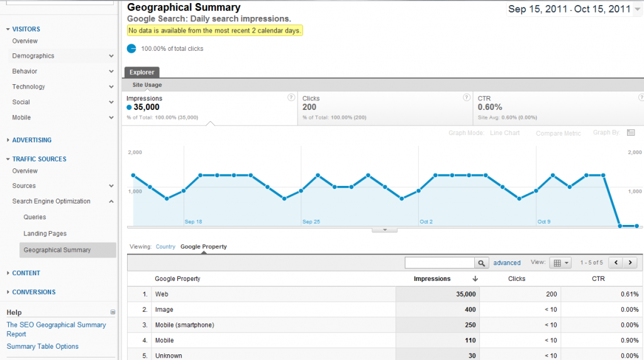This screenshot has width=644, height=360.
Task: Open Queries report in sidebar
Action: coord(35,217)
